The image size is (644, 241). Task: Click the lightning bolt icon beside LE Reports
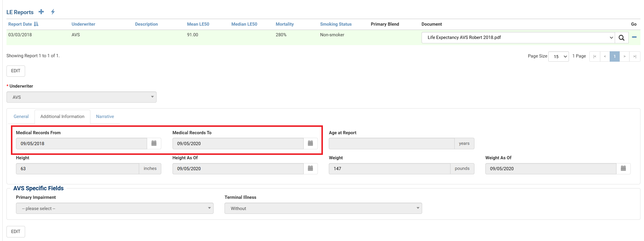(53, 12)
